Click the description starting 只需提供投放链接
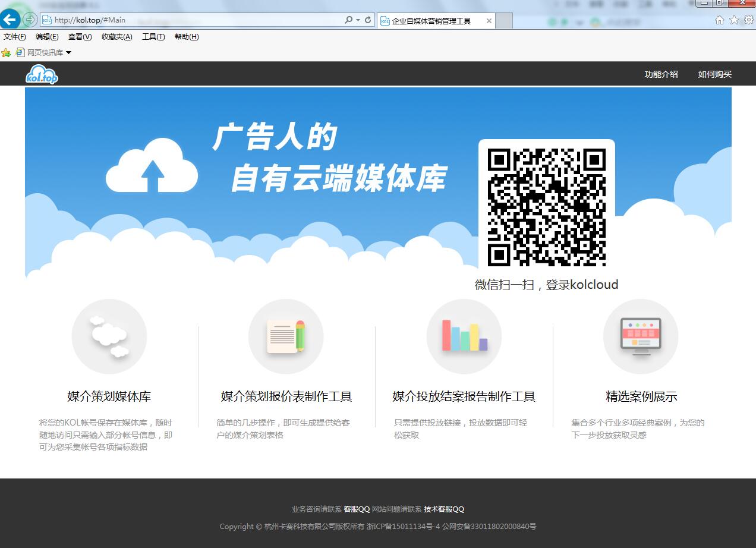The width and height of the screenshot is (756, 548). (461, 429)
